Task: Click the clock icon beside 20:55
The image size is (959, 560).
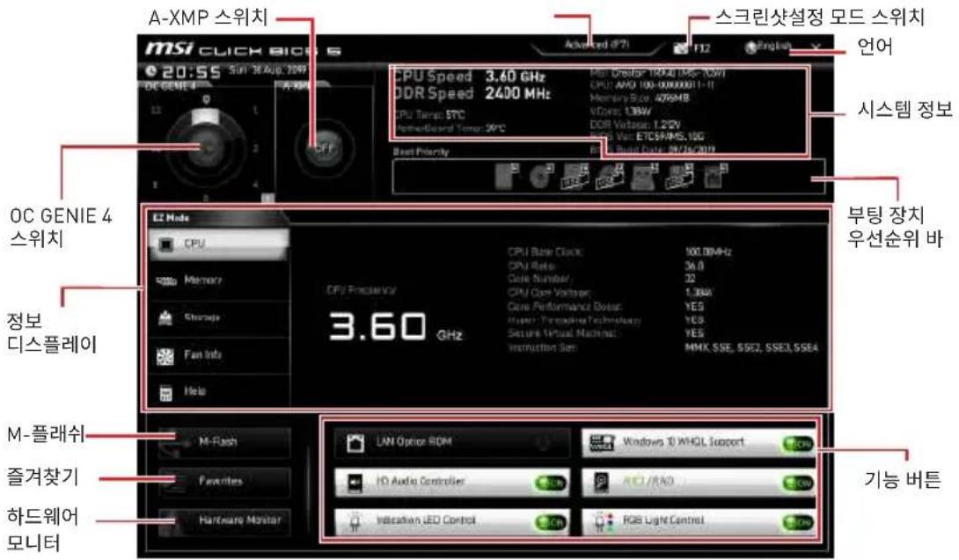Action: [151, 71]
